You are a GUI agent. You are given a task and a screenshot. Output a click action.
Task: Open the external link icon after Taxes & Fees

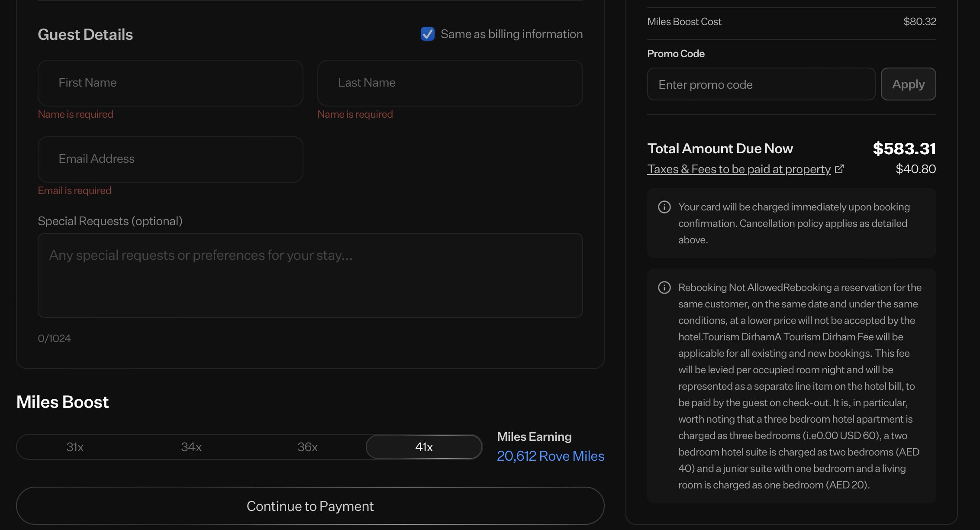pyautogui.click(x=840, y=169)
